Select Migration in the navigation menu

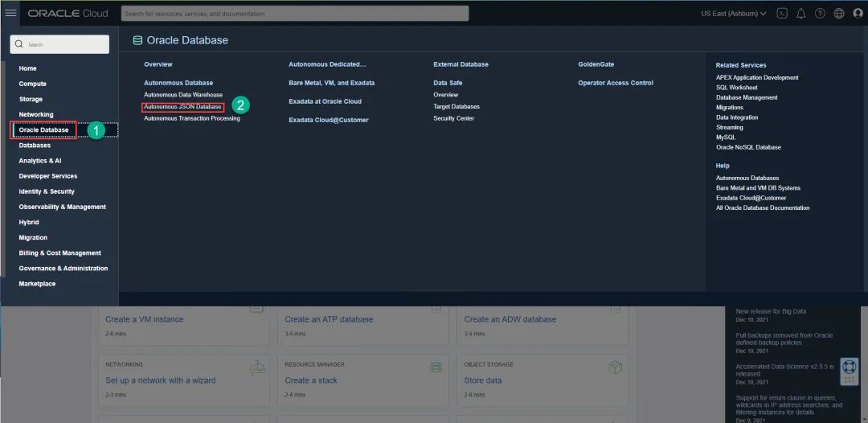(33, 237)
